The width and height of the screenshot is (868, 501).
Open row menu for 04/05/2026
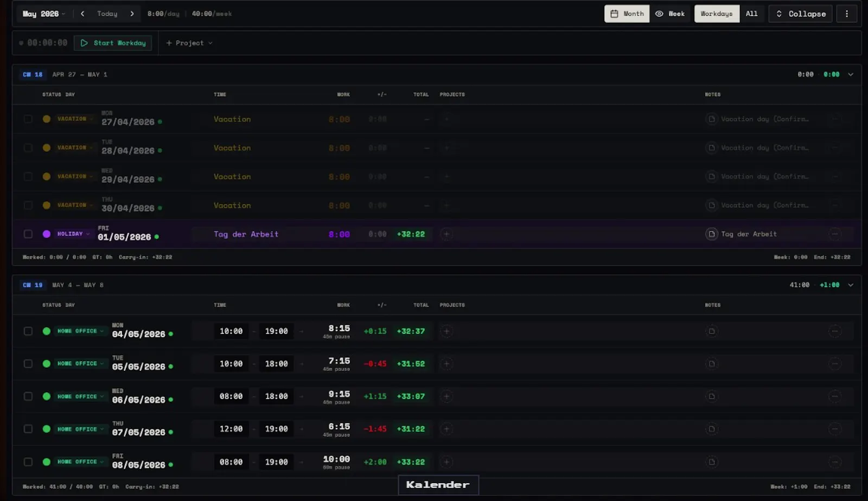tap(835, 331)
